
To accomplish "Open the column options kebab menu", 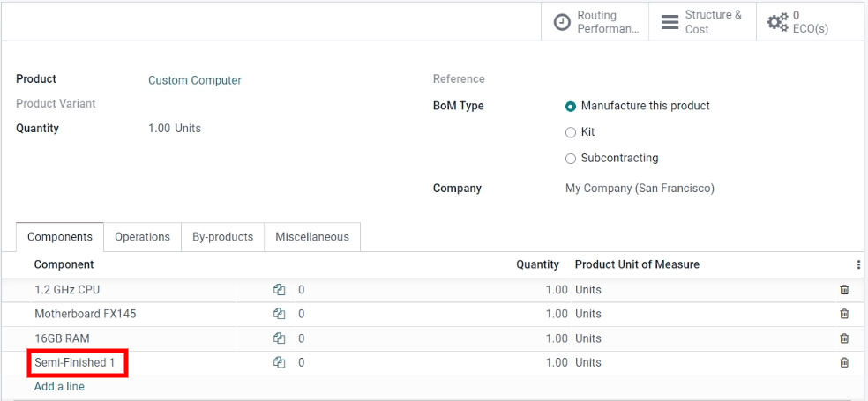I will click(x=858, y=264).
